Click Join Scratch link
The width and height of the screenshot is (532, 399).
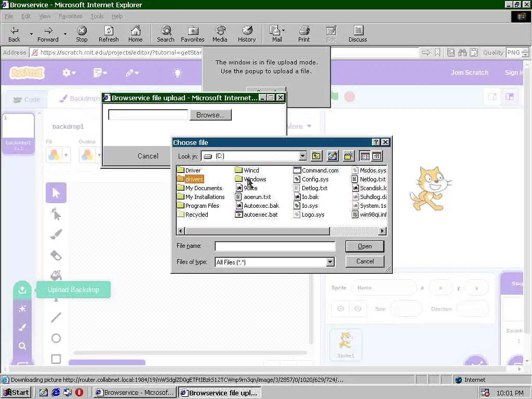(469, 73)
